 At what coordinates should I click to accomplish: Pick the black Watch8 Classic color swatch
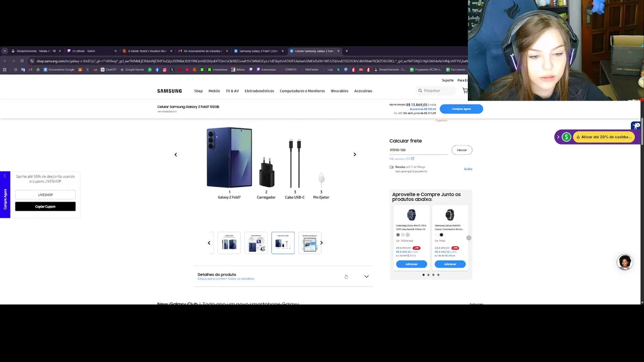(441, 235)
